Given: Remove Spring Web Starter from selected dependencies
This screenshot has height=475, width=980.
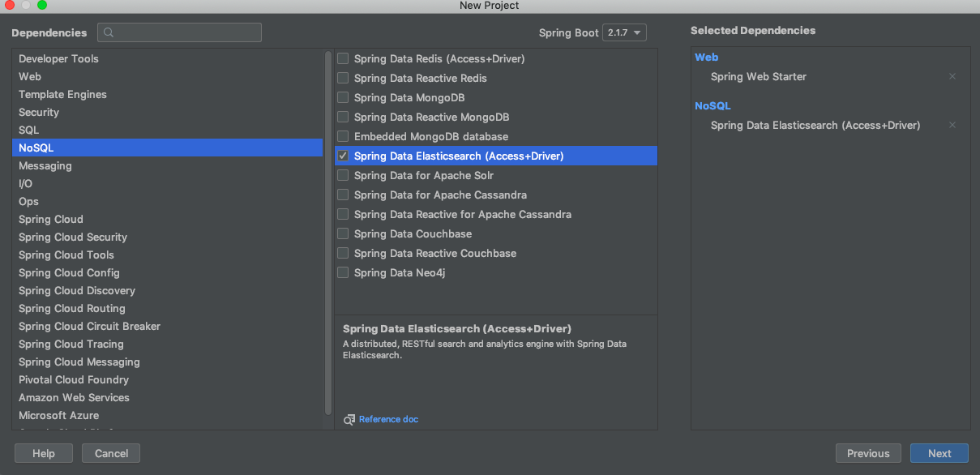Looking at the screenshot, I should (952, 76).
